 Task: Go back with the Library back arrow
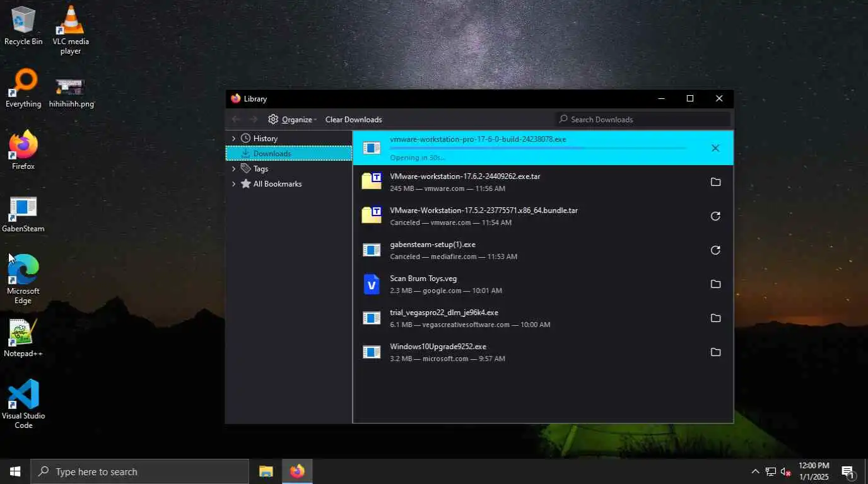click(x=236, y=119)
